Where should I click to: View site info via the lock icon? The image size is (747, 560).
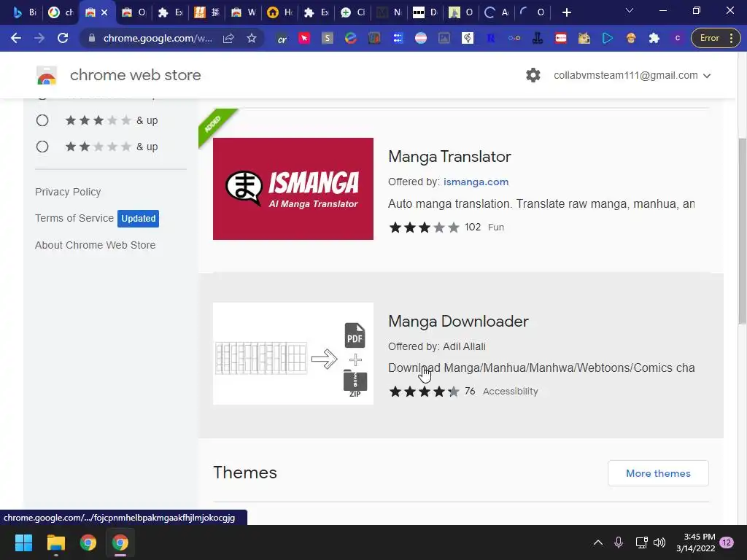(x=92, y=38)
